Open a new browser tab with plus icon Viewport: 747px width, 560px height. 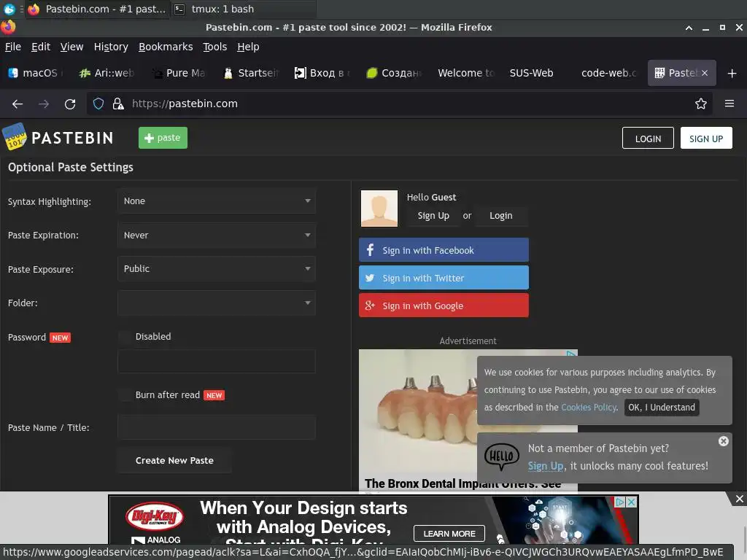732,74
